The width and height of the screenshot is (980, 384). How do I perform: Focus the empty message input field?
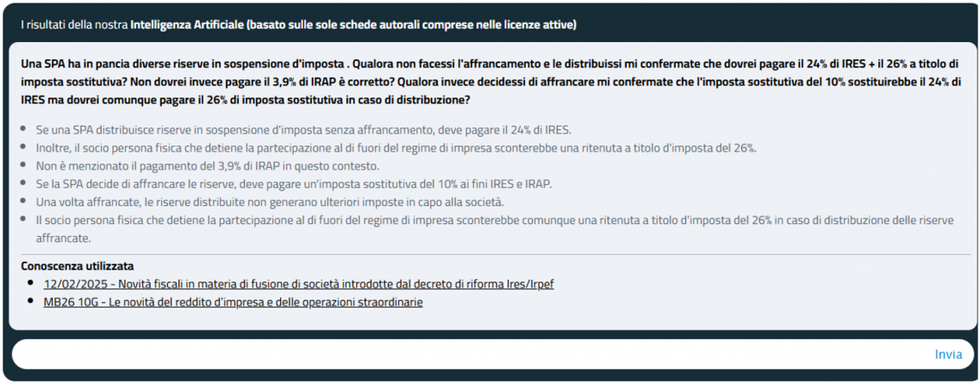point(465,355)
